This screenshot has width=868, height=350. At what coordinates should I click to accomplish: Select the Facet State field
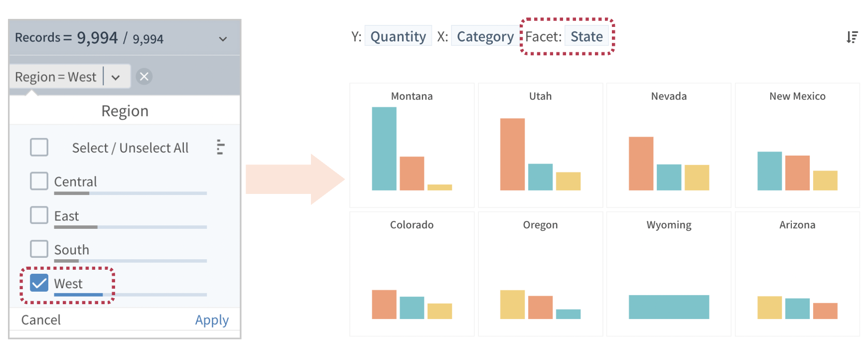pos(586,36)
